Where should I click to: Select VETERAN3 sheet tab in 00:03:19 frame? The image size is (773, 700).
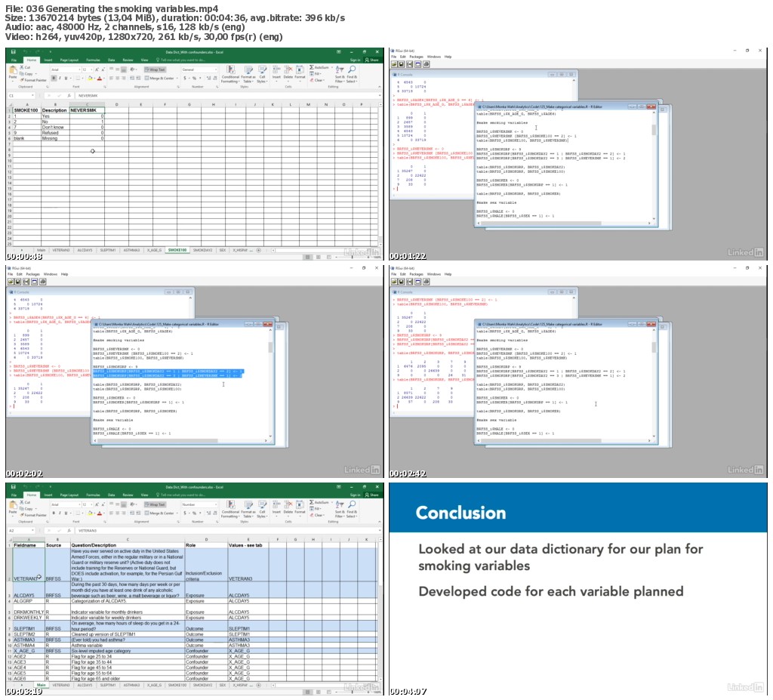61,685
